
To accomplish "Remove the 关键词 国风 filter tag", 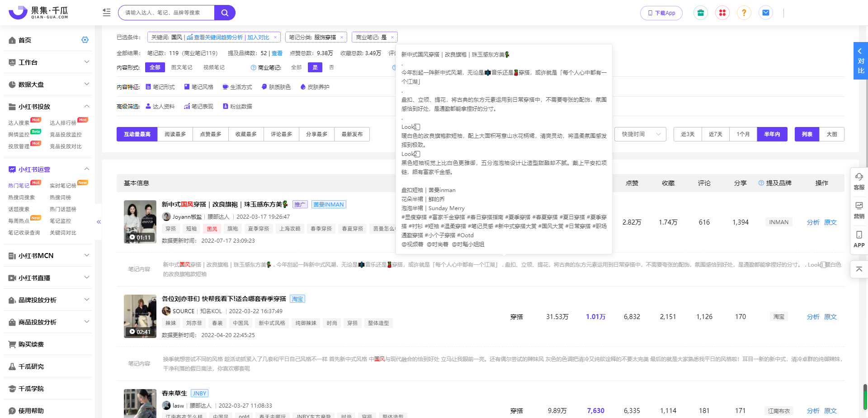I will pyautogui.click(x=275, y=38).
